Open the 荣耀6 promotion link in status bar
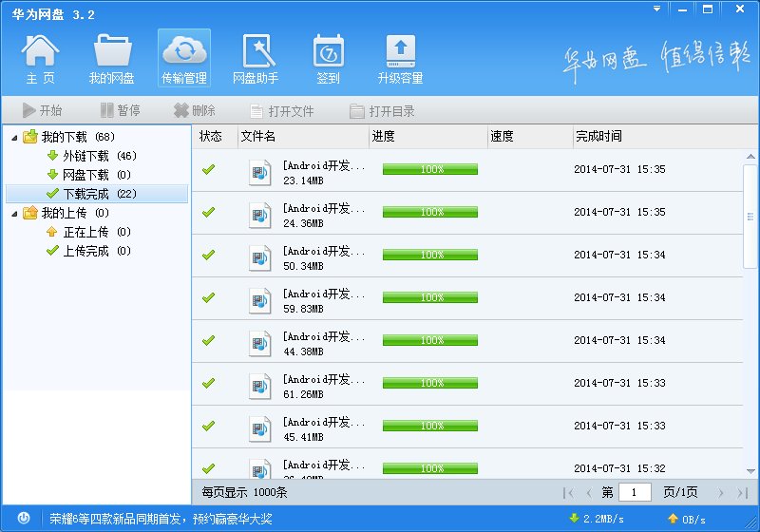 pyautogui.click(x=161, y=520)
